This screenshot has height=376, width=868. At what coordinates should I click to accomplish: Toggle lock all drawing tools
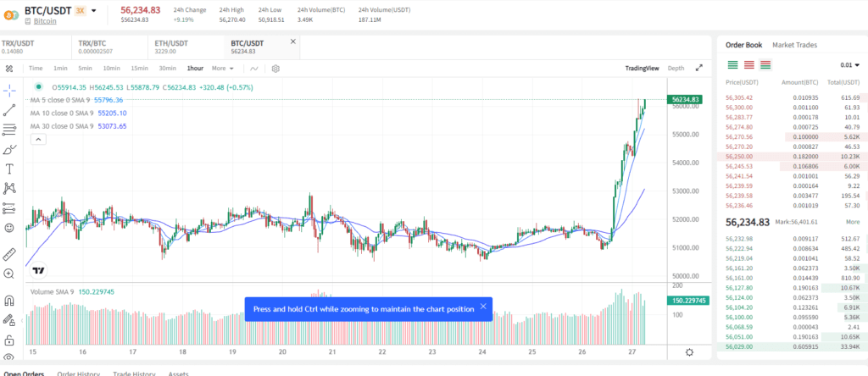(x=9, y=340)
